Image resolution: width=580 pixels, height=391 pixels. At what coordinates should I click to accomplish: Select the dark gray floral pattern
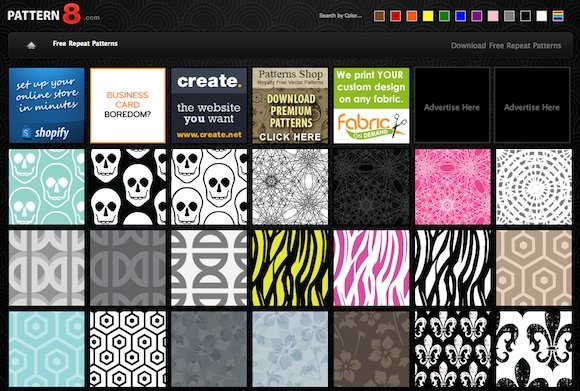pyautogui.click(x=209, y=349)
